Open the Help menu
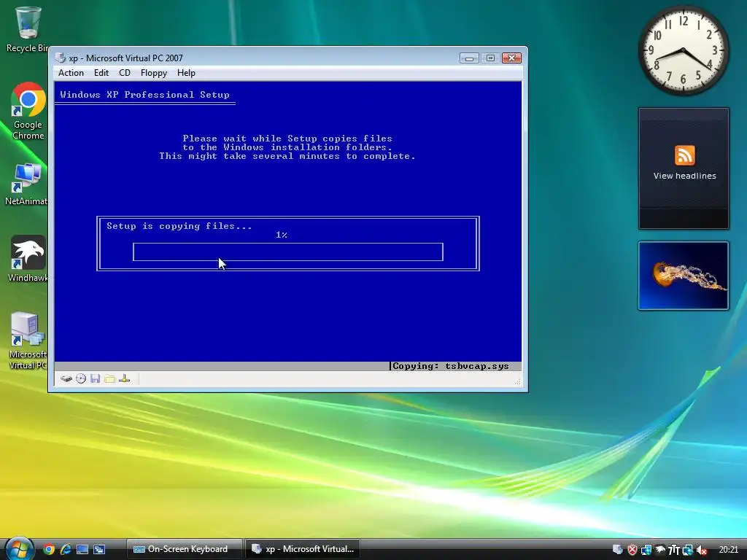747x560 pixels. pyautogui.click(x=186, y=73)
